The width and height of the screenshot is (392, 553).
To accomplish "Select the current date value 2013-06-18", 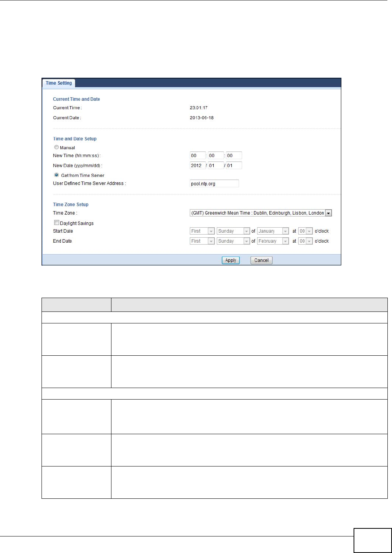I will pyautogui.click(x=202, y=118).
